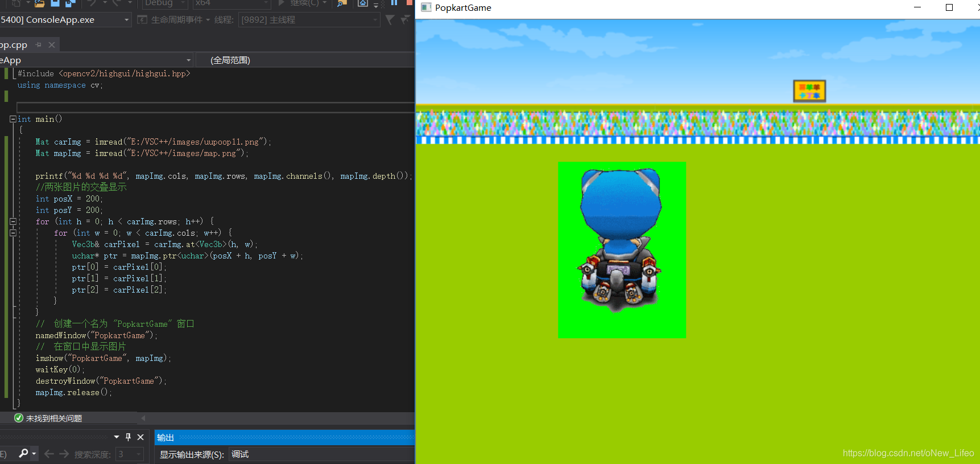This screenshot has height=464, width=980.
Task: Click the mapImg.release() line
Action: [73, 392]
